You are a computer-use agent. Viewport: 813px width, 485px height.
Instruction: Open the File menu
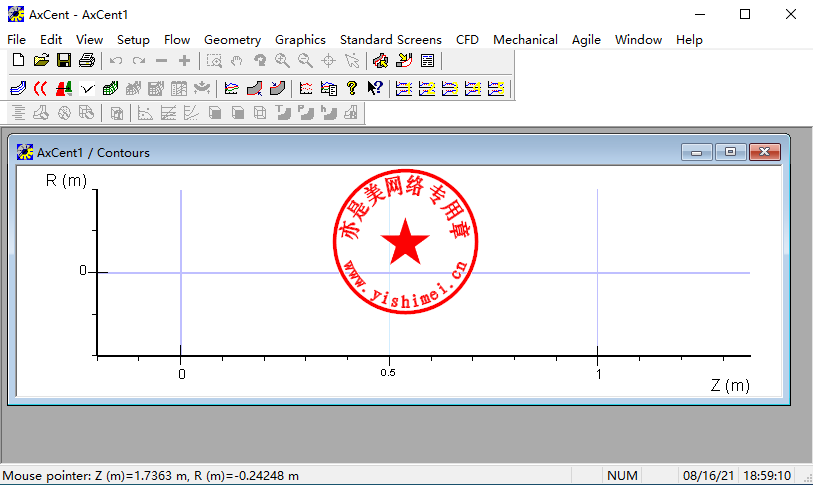17,40
